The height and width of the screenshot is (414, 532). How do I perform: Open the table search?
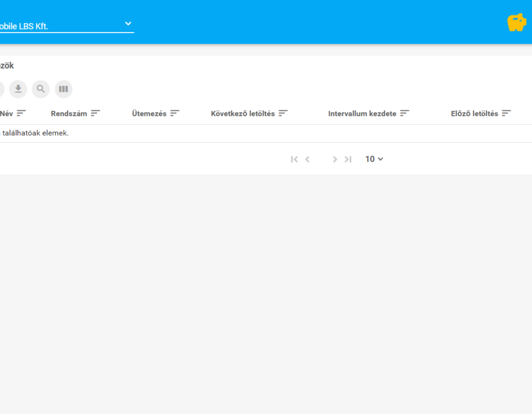pyautogui.click(x=41, y=89)
